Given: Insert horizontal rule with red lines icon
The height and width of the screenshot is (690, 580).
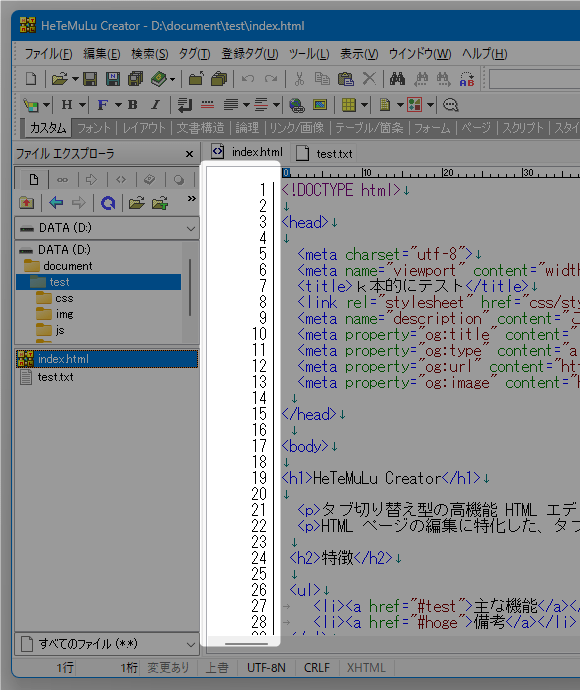Looking at the screenshot, I should [207, 105].
